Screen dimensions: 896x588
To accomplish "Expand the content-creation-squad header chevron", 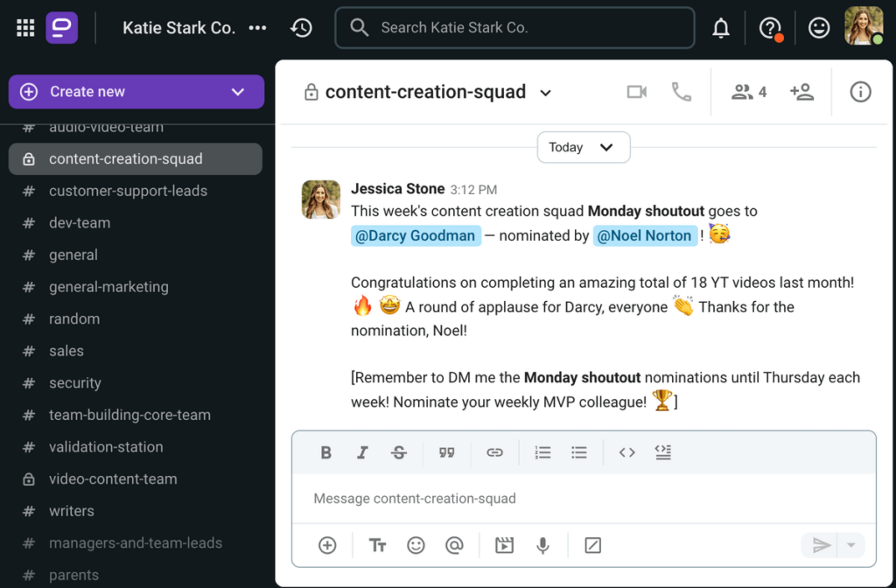I will pos(545,93).
